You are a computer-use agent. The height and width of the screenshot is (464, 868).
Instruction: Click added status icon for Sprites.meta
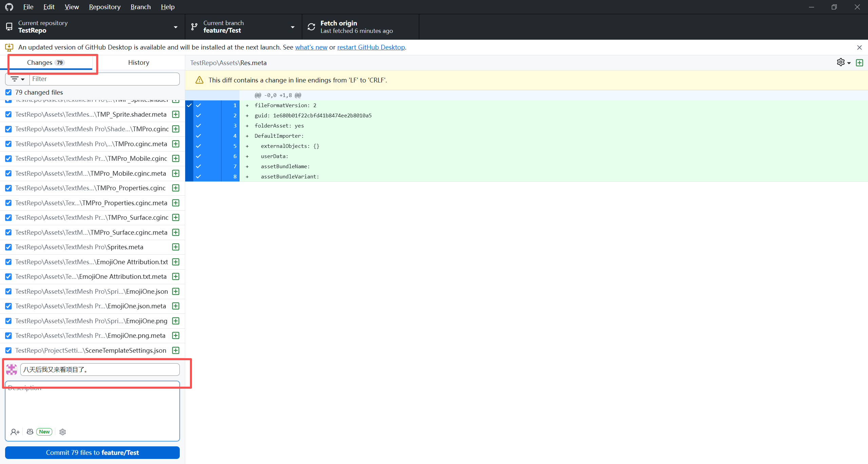pyautogui.click(x=176, y=247)
